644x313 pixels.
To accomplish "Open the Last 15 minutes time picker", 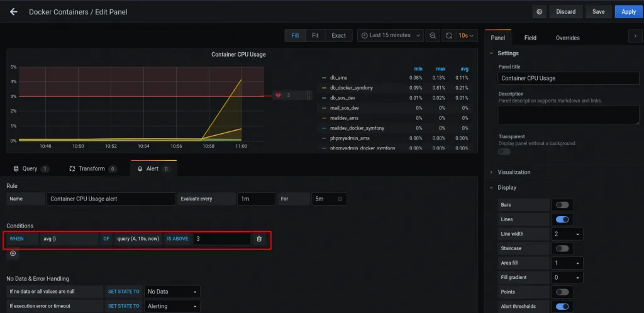I will [x=390, y=35].
